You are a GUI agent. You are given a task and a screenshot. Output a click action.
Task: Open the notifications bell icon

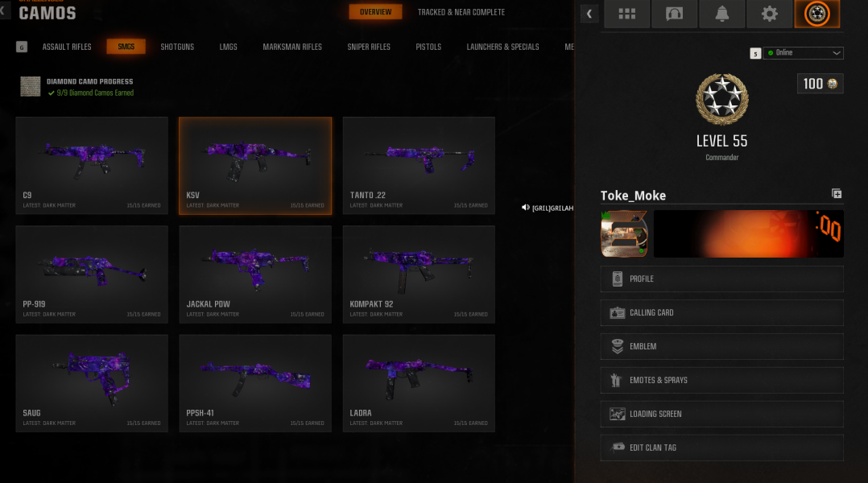[x=721, y=14]
